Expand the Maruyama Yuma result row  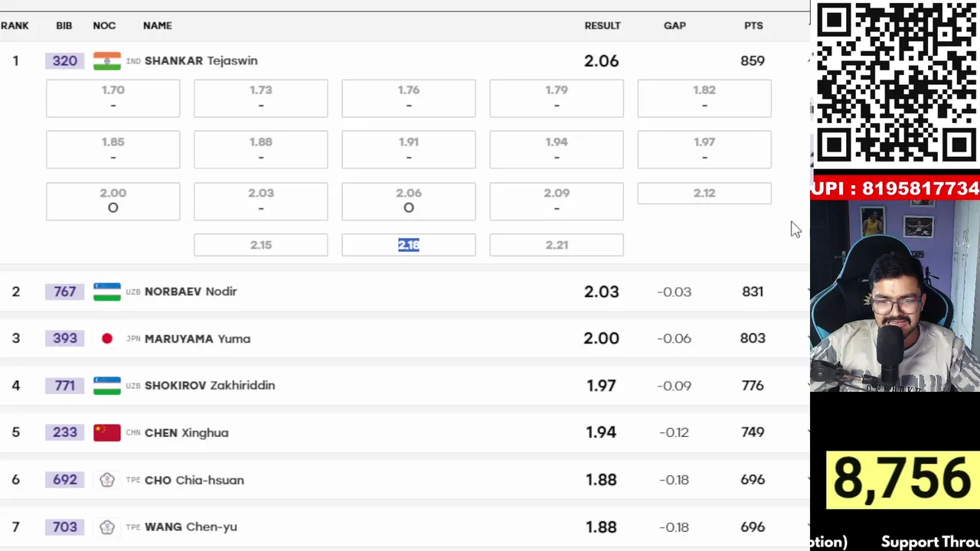pyautogui.click(x=808, y=338)
